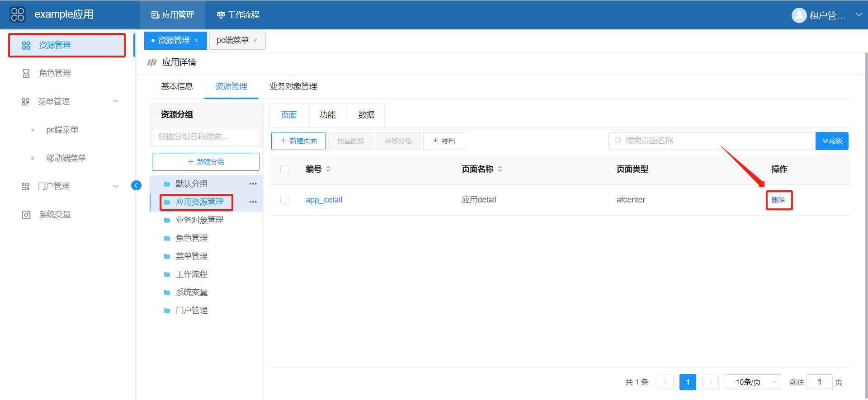Close the pc端菜单 tab

255,41
